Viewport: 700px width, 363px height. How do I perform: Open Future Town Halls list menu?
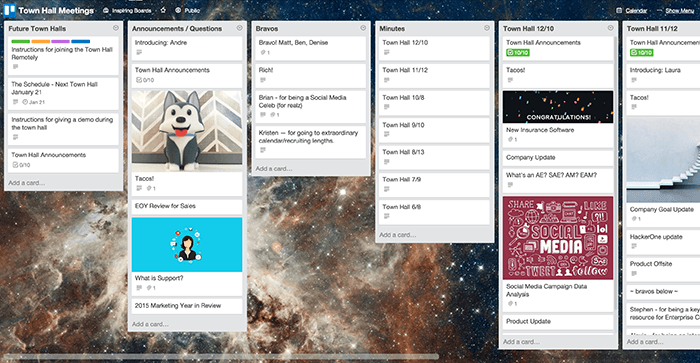click(116, 28)
